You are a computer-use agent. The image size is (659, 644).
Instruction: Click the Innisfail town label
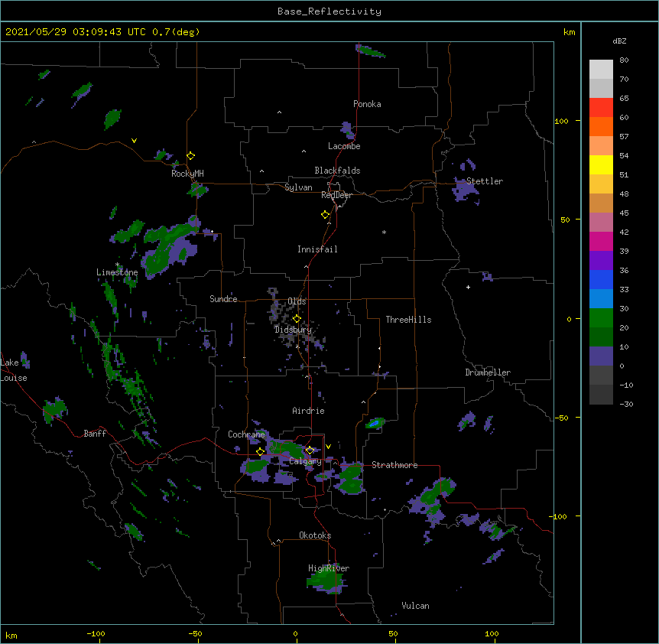coord(317,249)
